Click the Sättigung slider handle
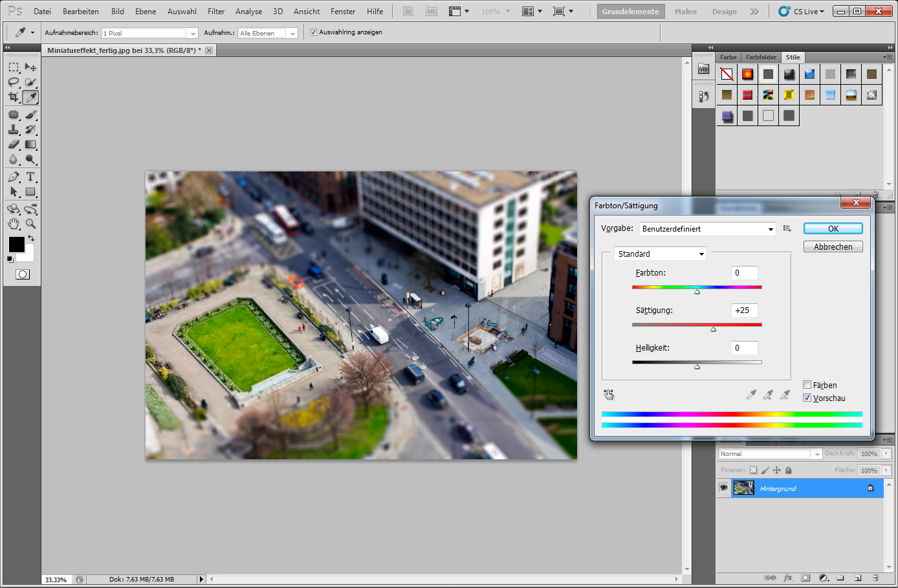Viewport: 898px width, 588px height. click(x=713, y=329)
